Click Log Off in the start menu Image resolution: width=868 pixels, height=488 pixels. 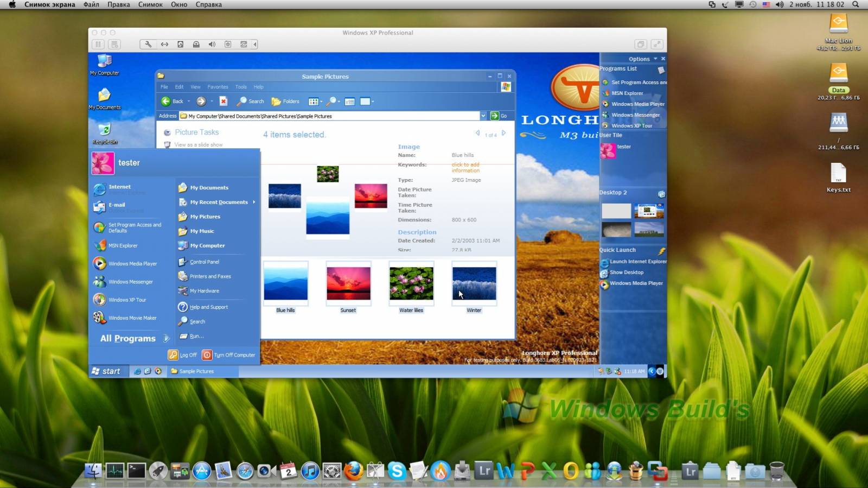click(183, 355)
